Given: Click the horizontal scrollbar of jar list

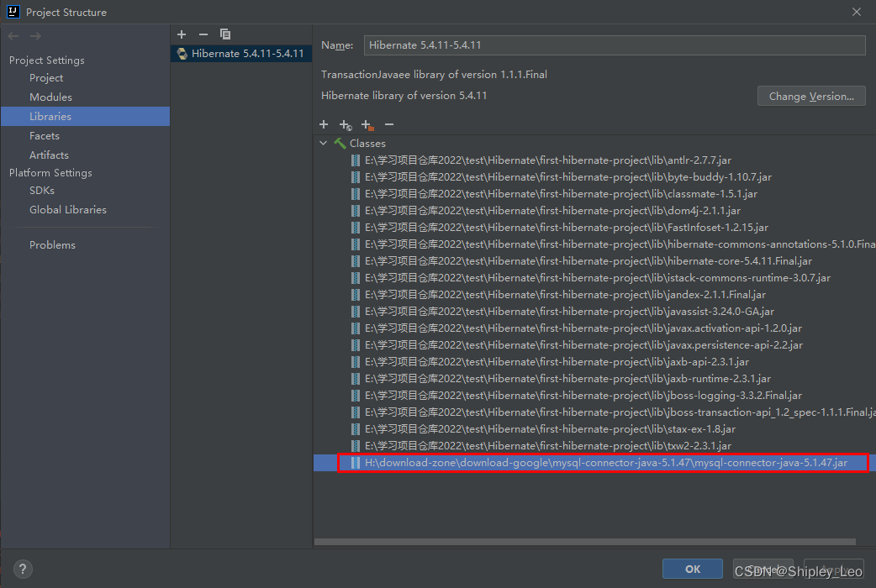Looking at the screenshot, I should 585,542.
